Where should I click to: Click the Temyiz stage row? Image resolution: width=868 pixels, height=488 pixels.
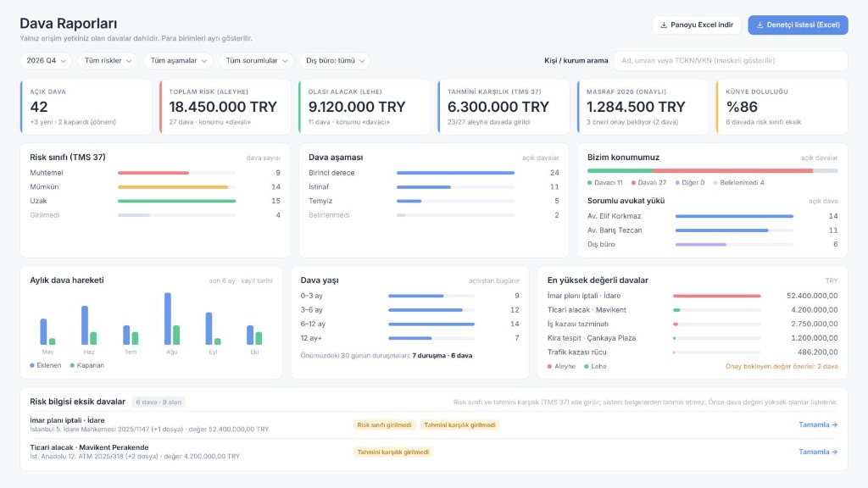[433, 201]
